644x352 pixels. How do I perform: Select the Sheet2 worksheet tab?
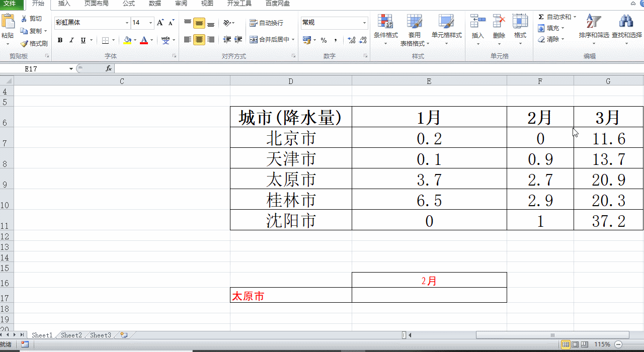(x=71, y=335)
